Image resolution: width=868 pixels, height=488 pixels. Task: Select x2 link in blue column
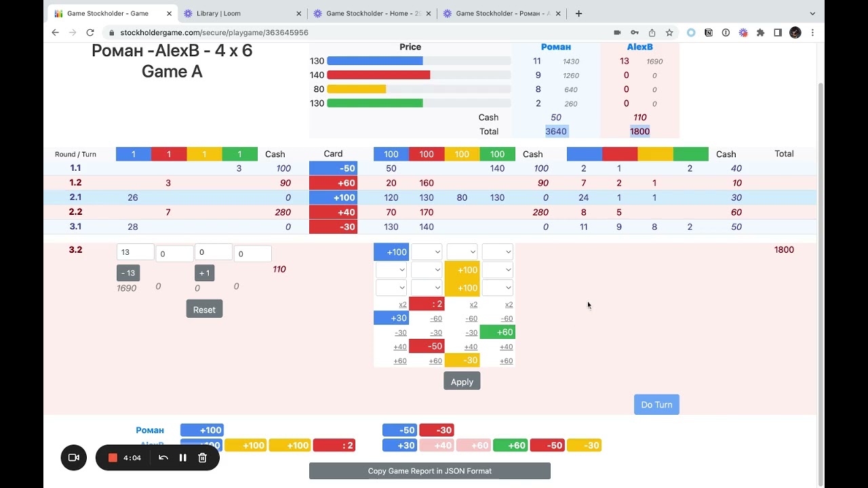(402, 304)
